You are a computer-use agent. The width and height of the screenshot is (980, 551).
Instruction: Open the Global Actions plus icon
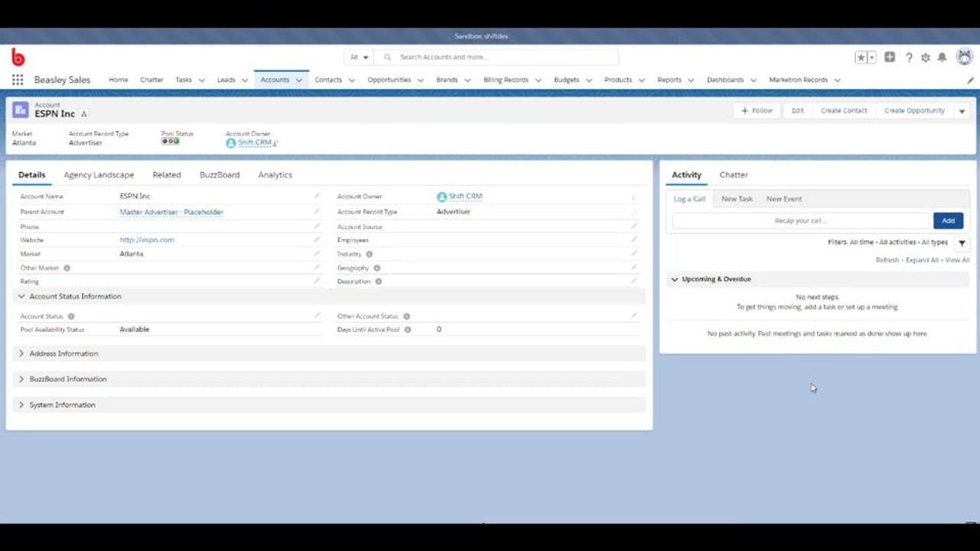pyautogui.click(x=890, y=57)
